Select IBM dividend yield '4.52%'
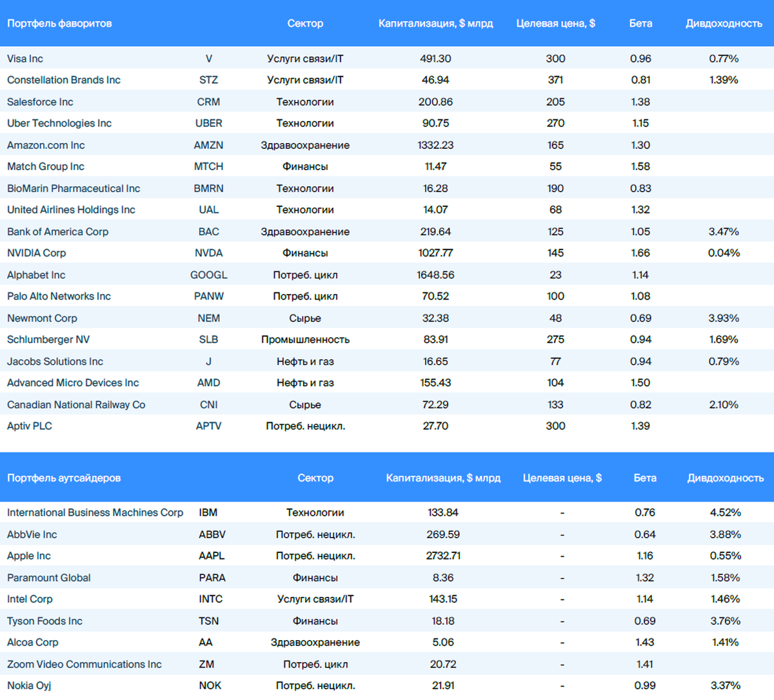 [x=726, y=512]
